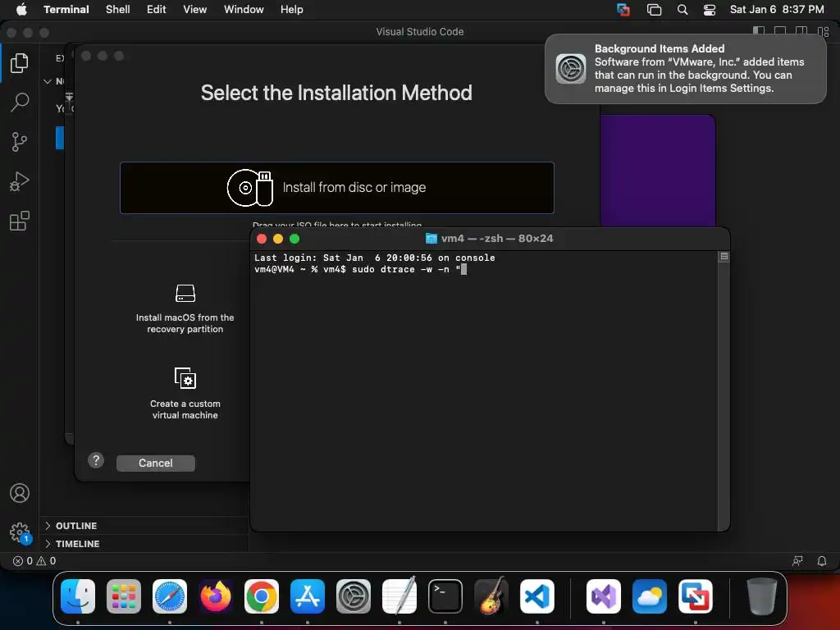Open Spotlight search in menu bar
Screen dimensions: 840x630
coord(682,10)
